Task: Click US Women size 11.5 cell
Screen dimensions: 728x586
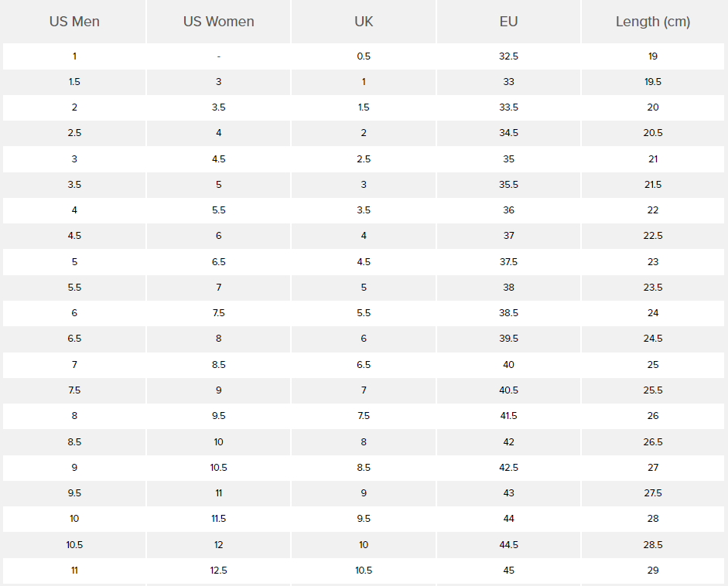Action: click(x=219, y=519)
